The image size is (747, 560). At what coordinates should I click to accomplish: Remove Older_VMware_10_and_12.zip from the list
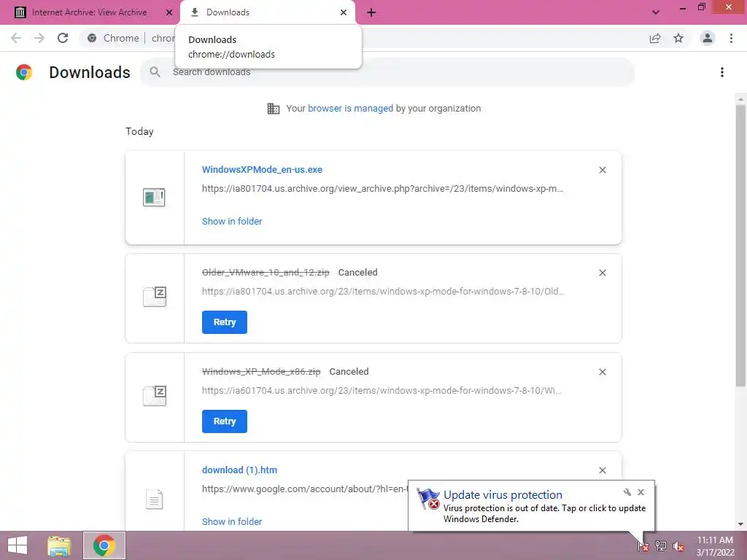[602, 273]
